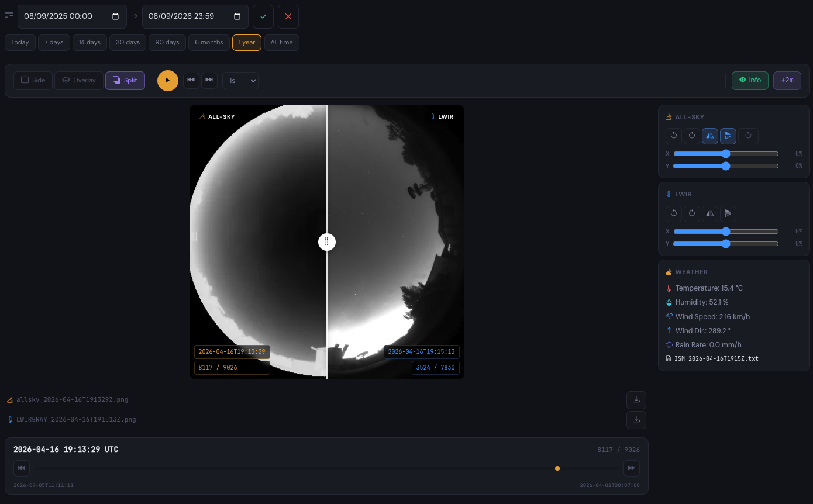Switch to Side view mode
This screenshot has height=504, width=813.
pos(33,80)
